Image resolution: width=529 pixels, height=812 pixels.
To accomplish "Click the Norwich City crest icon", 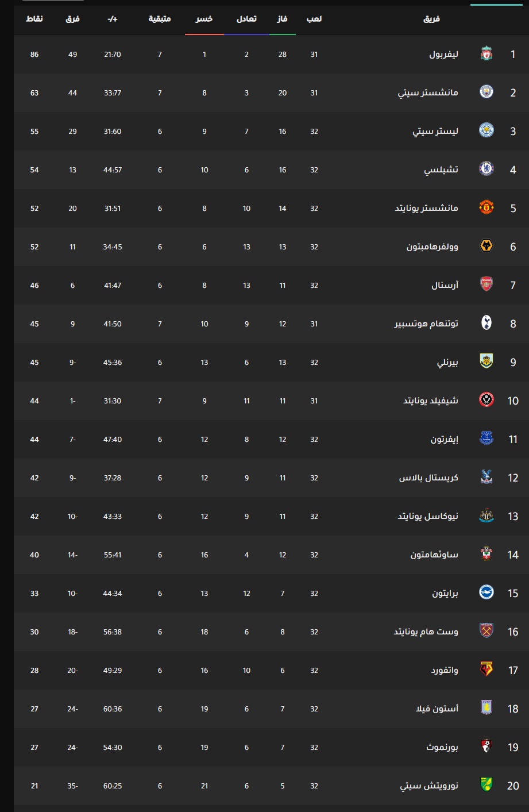I will [486, 786].
